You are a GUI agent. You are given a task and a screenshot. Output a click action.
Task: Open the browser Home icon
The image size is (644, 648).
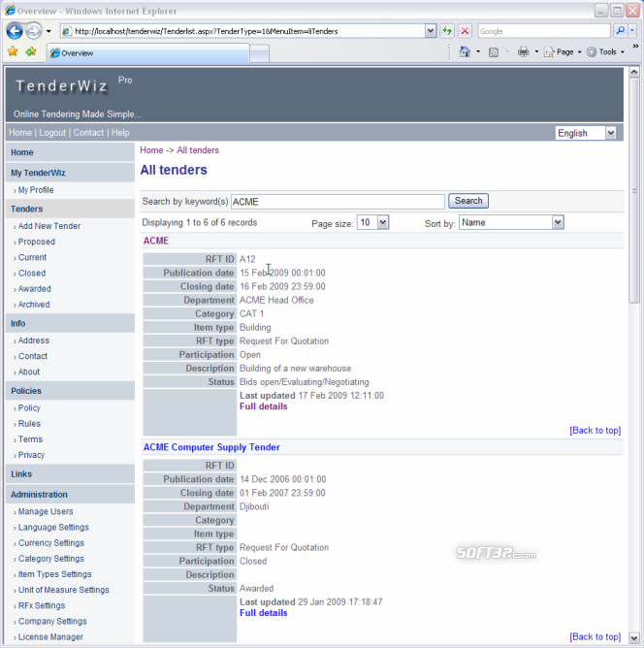[466, 52]
